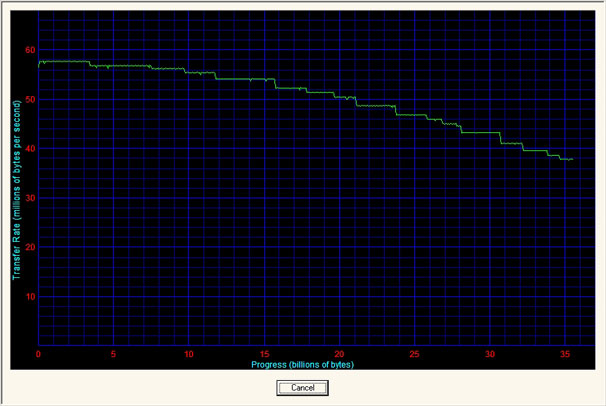Click the 'Transfer Rate (millions of bytes per second)' label
Screen dimensions: 606x406
[16, 190]
